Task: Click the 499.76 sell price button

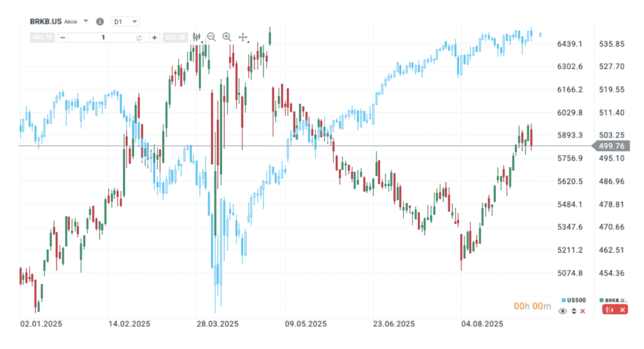Action: point(42,38)
